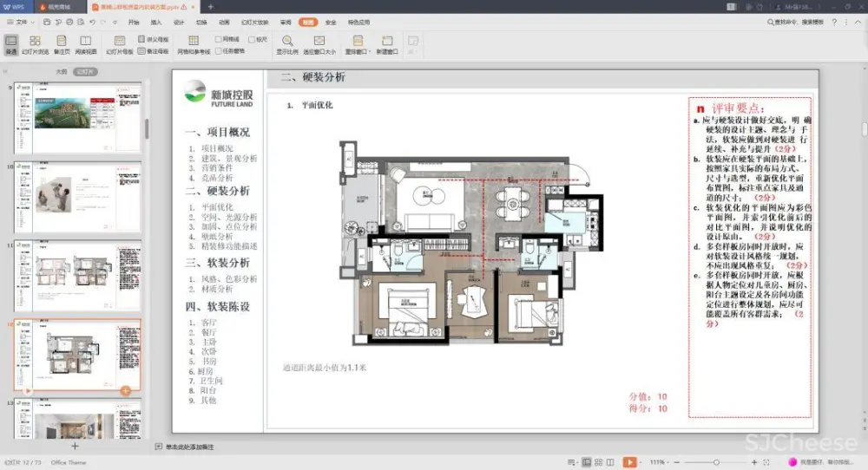Open the Insert (插入) ribbon tab
The height and width of the screenshot is (470, 868).
point(156,22)
